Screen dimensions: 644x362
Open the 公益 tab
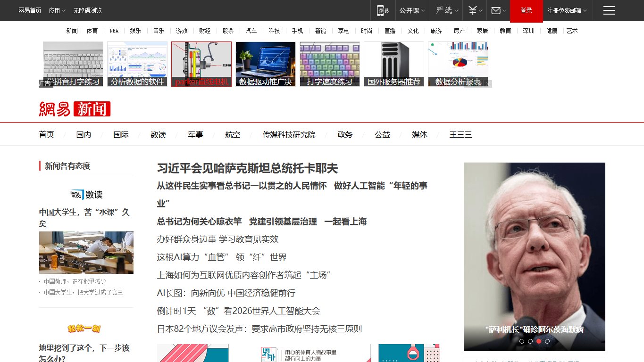382,134
